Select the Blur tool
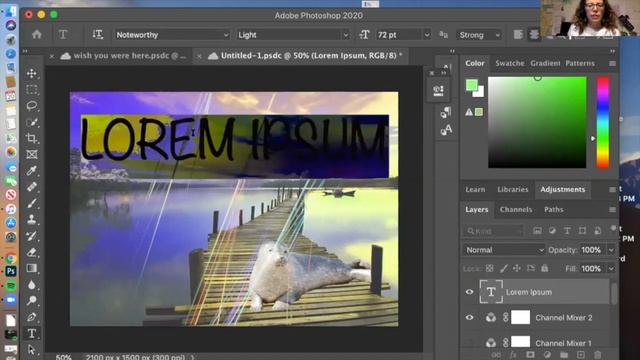 32,284
